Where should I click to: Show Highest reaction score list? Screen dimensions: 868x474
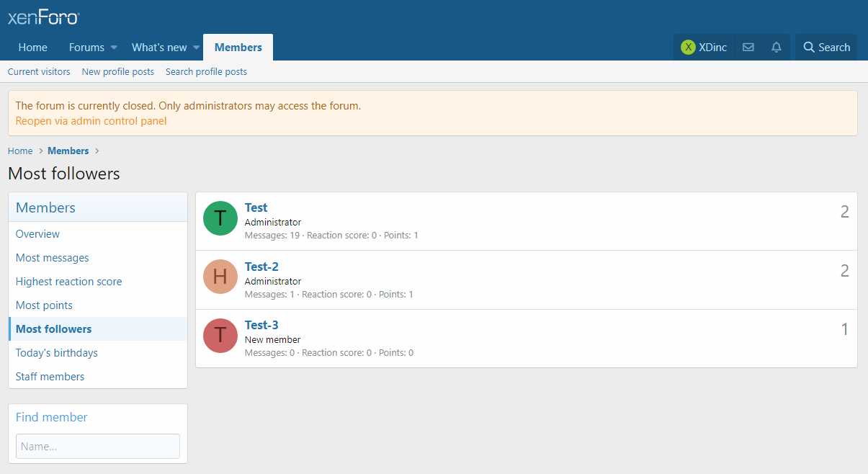(69, 282)
